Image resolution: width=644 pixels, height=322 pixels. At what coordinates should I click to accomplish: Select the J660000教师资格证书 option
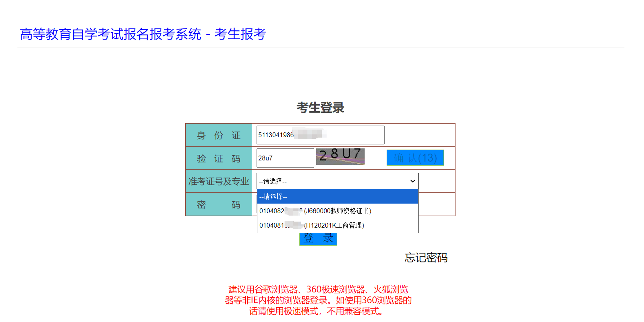pyautogui.click(x=337, y=211)
